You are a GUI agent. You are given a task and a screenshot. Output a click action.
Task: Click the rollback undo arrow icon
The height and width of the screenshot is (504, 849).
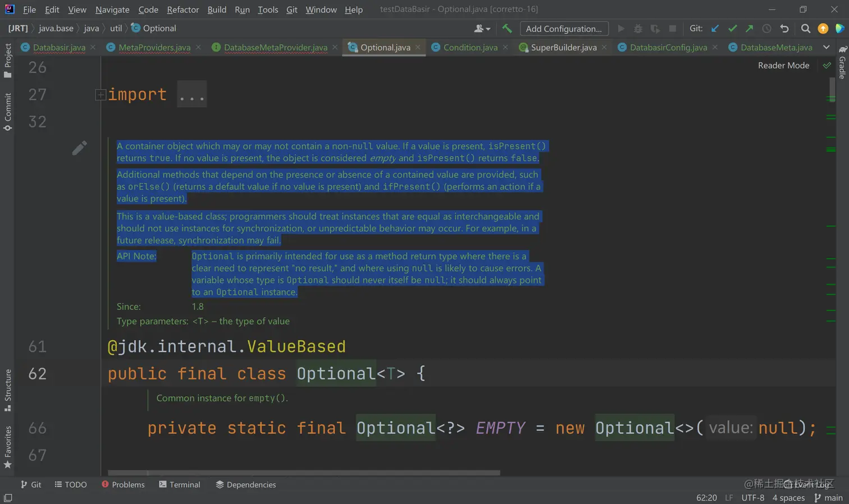784,29
